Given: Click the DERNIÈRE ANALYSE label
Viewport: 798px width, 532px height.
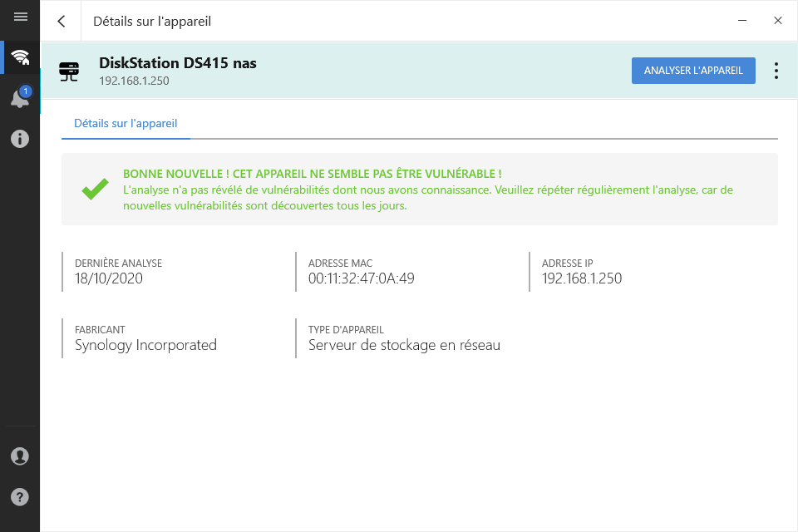Looking at the screenshot, I should coord(118,264).
